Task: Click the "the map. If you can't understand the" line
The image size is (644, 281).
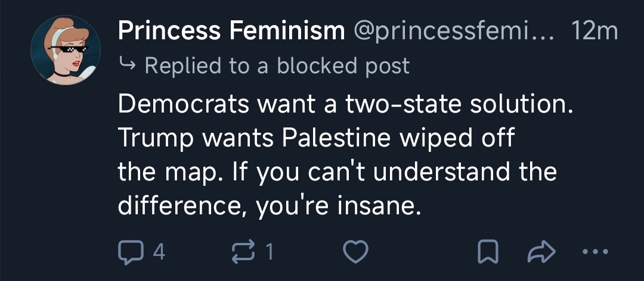Action: pyautogui.click(x=337, y=172)
